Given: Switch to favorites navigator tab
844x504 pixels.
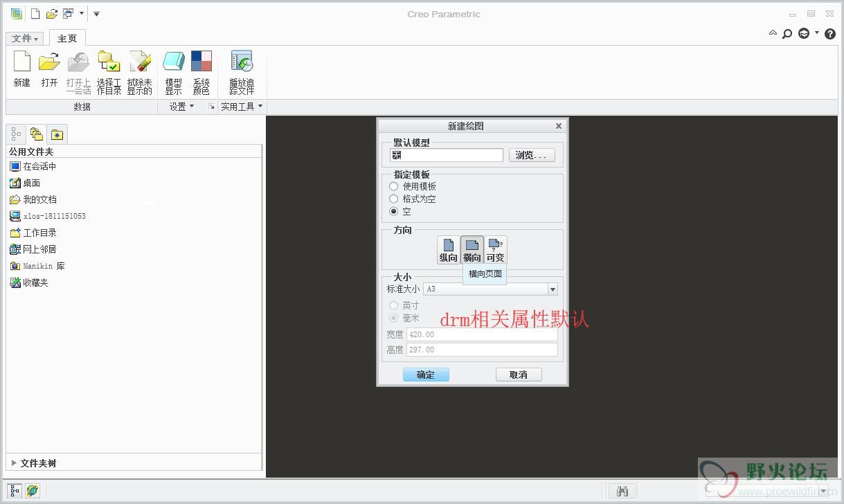Looking at the screenshot, I should click(x=57, y=134).
